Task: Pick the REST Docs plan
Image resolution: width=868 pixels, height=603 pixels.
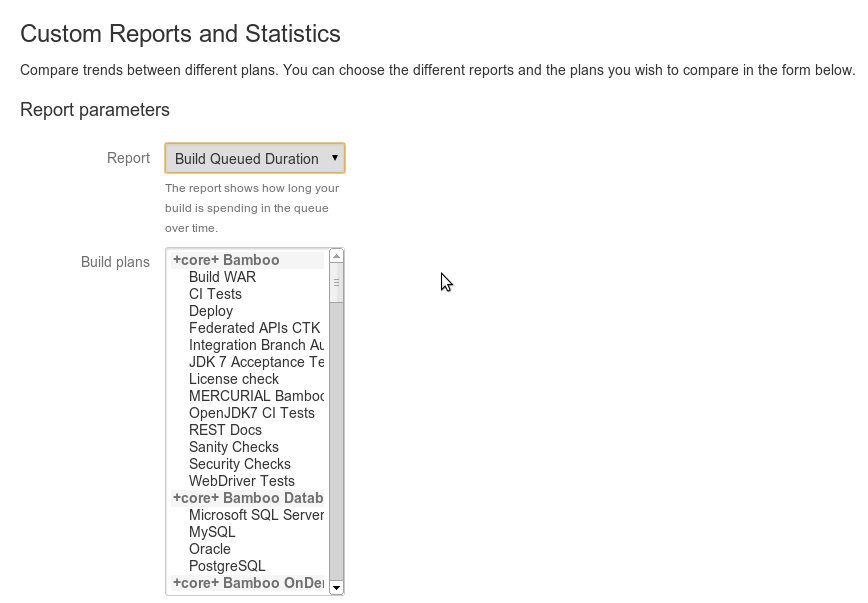Action: point(247,430)
